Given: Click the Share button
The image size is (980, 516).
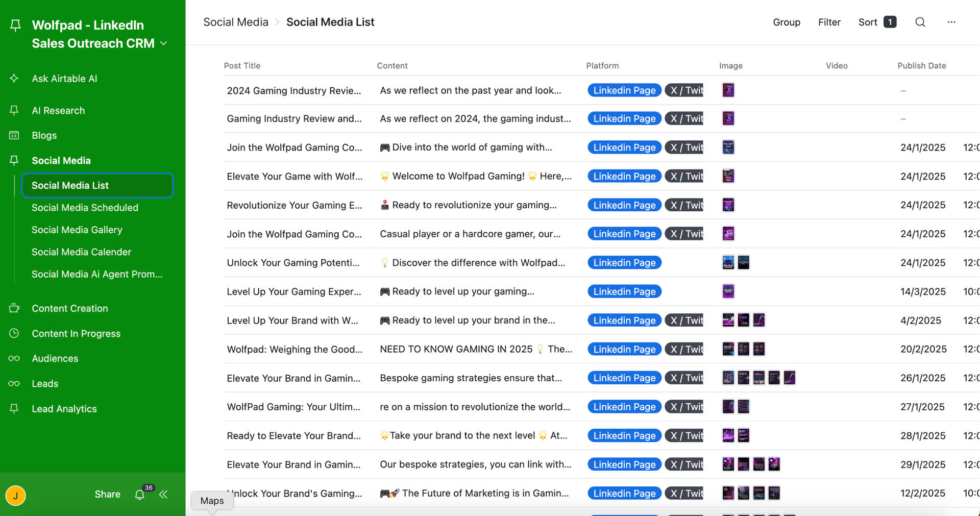Looking at the screenshot, I should 107,494.
